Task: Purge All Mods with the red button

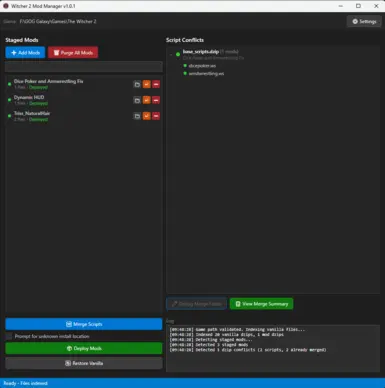Action: [73, 53]
